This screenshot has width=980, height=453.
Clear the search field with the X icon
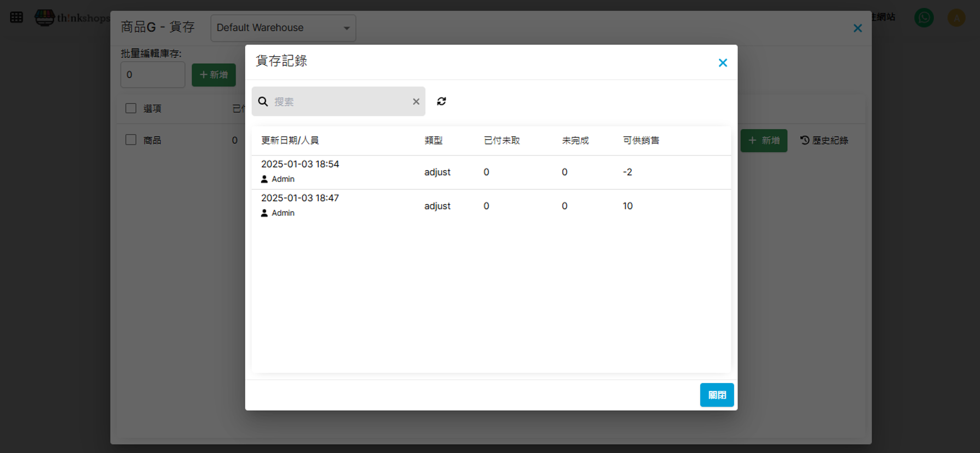(416, 102)
